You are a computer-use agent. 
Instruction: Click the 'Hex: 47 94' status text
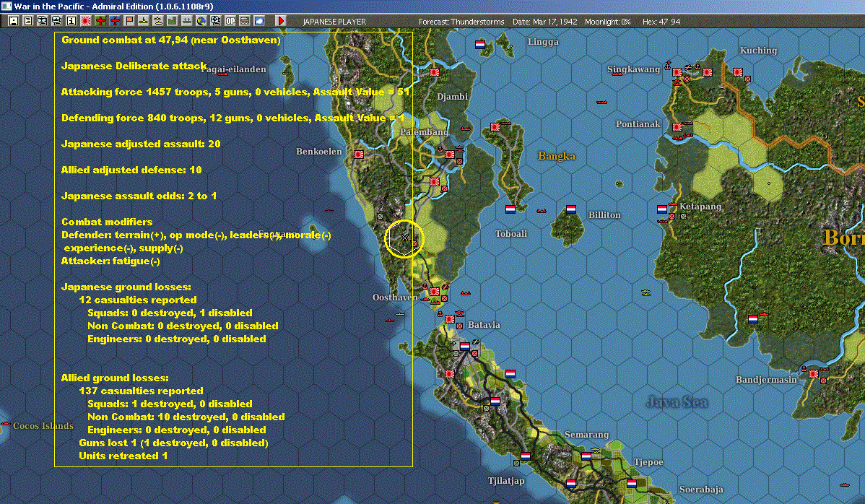tap(661, 22)
